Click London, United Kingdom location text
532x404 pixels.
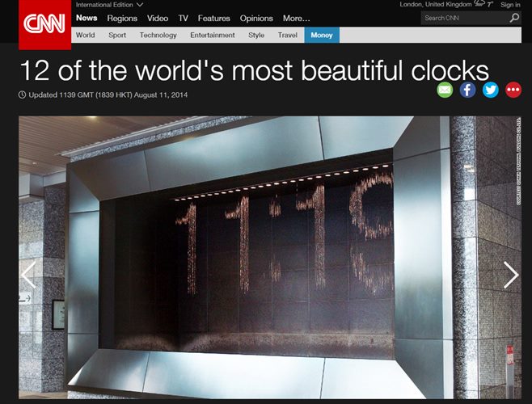[436, 4]
